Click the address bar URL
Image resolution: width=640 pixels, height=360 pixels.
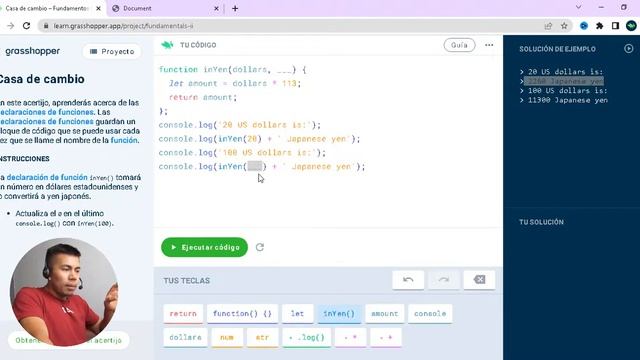[123, 26]
